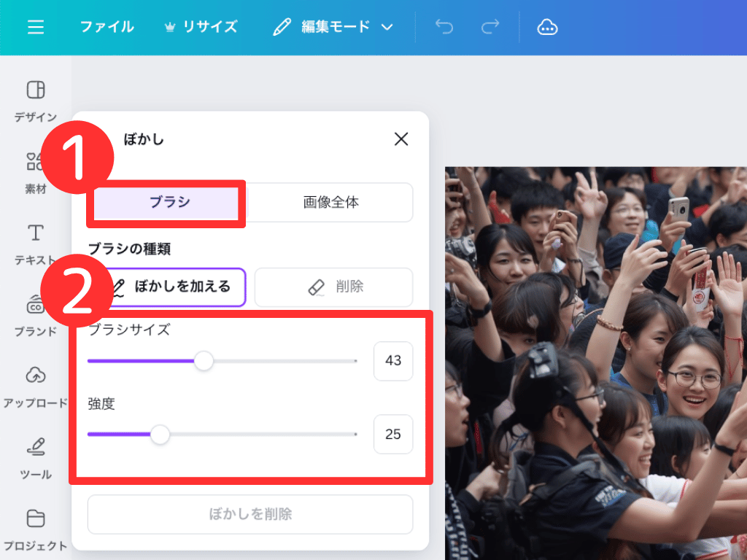The image size is (747, 560).
Task: Open the ファイル menu
Action: (107, 28)
